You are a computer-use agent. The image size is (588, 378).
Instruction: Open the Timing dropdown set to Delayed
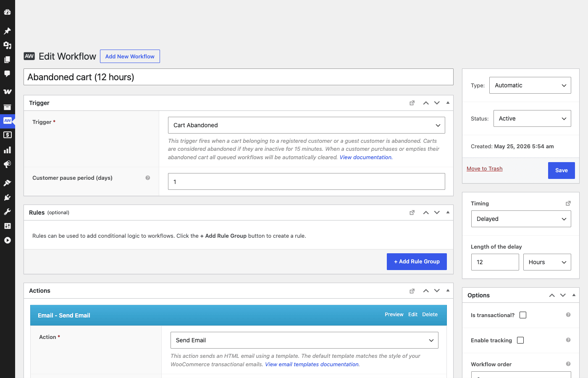[x=521, y=219]
